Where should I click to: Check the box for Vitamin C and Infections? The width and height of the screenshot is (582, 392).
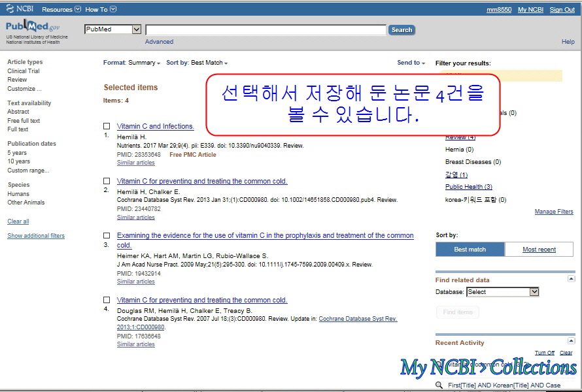107,126
